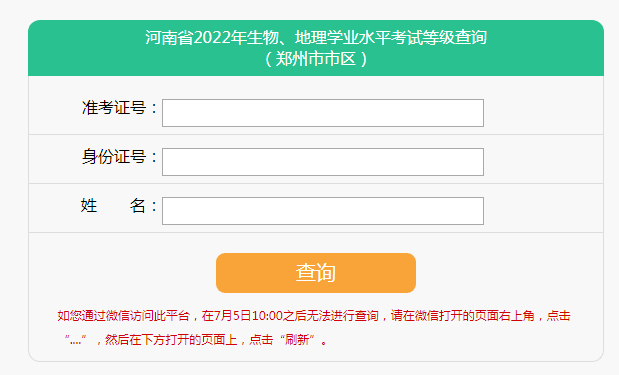Click the “....” quoted dots in notice
Viewport: 619px width, 375px height.
tap(75, 339)
